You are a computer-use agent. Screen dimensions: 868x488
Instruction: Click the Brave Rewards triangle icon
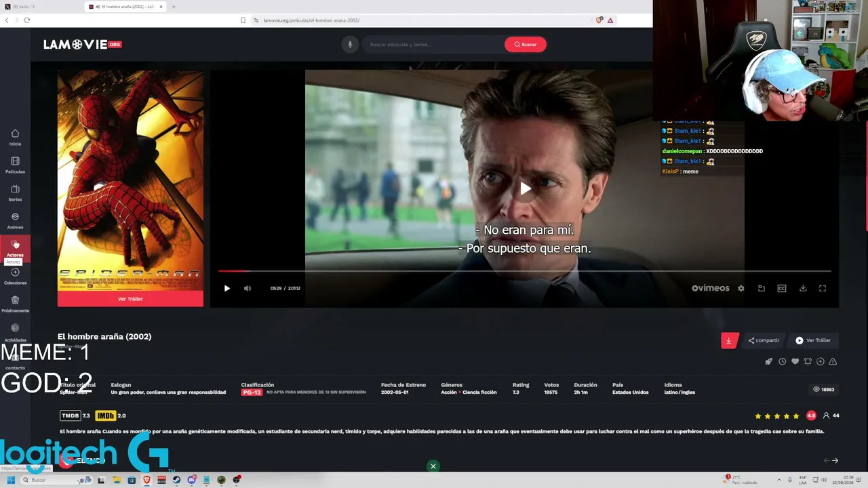pyautogui.click(x=610, y=20)
